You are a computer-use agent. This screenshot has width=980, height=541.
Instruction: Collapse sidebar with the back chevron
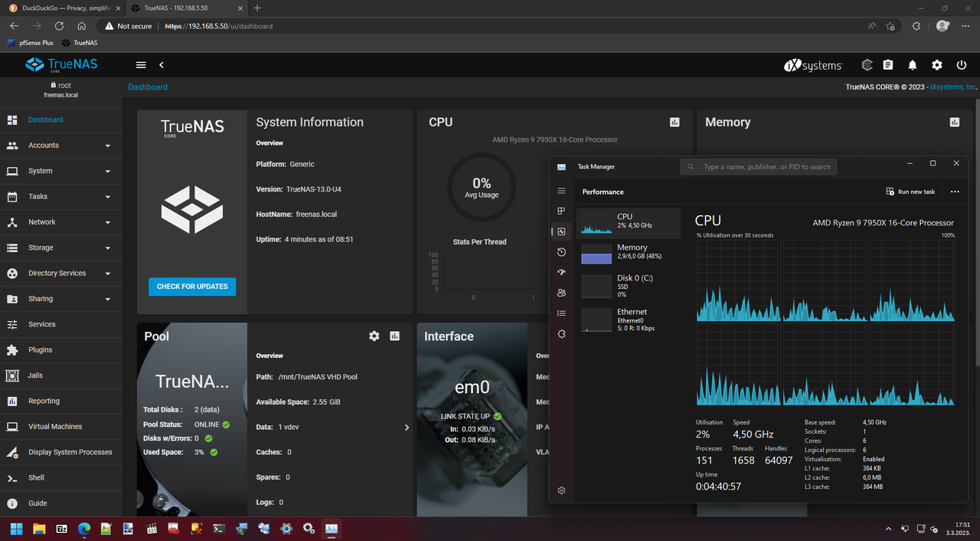point(162,65)
